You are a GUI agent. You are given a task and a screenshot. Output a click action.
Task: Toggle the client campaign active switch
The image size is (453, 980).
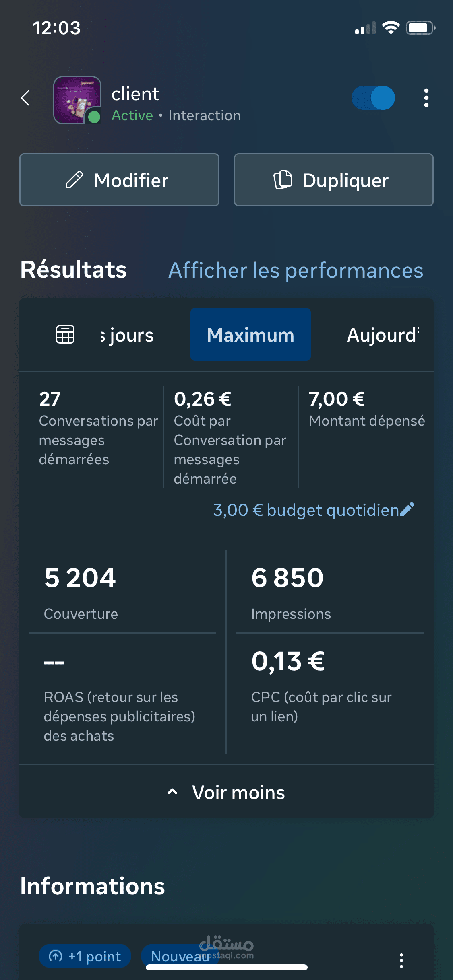[373, 98]
